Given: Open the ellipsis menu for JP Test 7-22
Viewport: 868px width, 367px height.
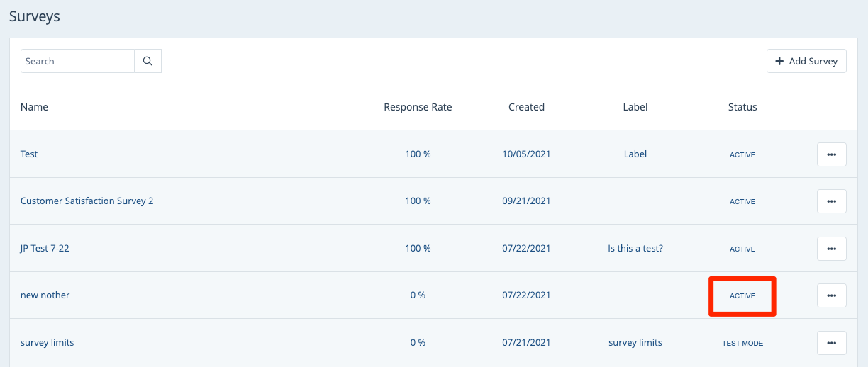Looking at the screenshot, I should tap(831, 249).
